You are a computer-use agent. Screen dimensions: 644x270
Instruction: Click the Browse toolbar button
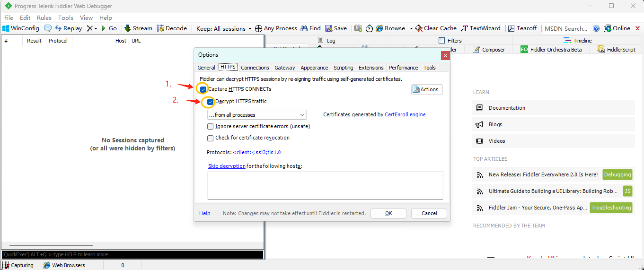point(391,28)
